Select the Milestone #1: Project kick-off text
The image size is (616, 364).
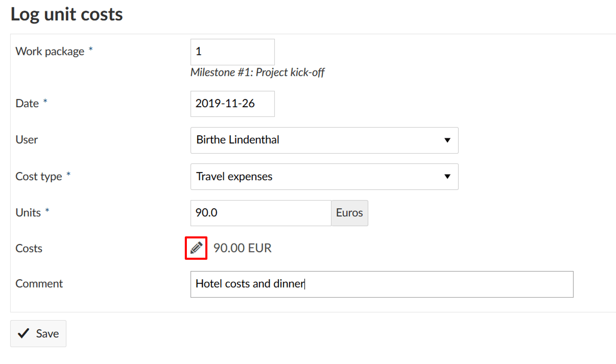click(257, 72)
